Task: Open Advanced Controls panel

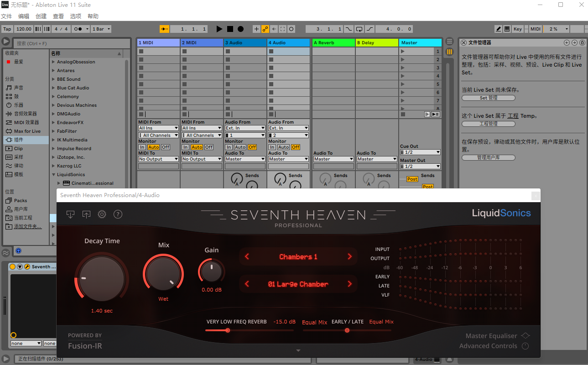Action: coord(494,346)
